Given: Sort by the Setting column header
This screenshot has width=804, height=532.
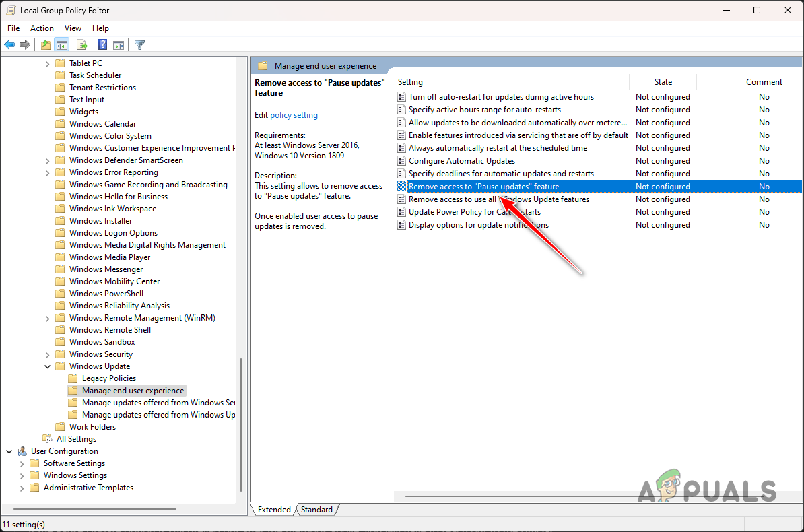Looking at the screenshot, I should [512, 82].
